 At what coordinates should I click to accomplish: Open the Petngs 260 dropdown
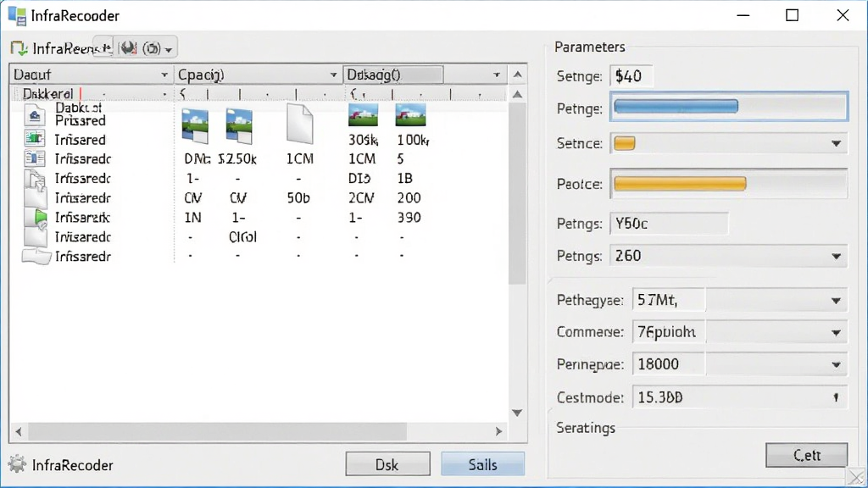836,256
